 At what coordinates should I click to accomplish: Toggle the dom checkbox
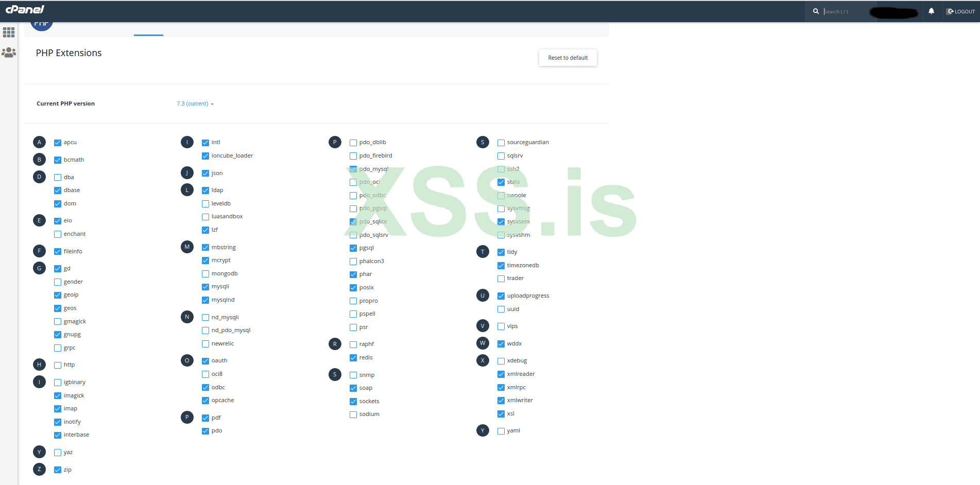point(58,204)
